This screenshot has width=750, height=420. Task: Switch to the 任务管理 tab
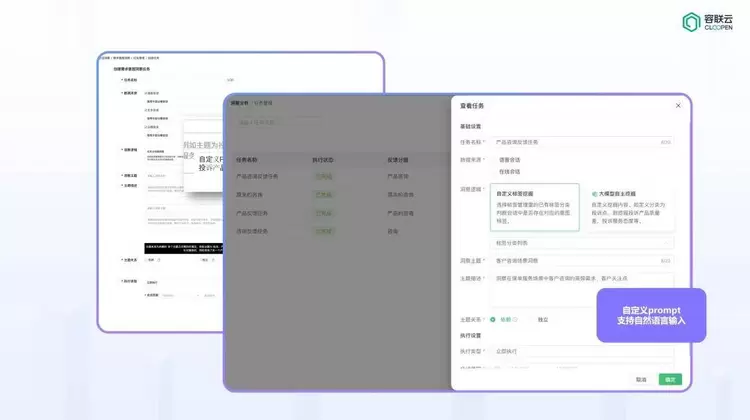point(263,103)
